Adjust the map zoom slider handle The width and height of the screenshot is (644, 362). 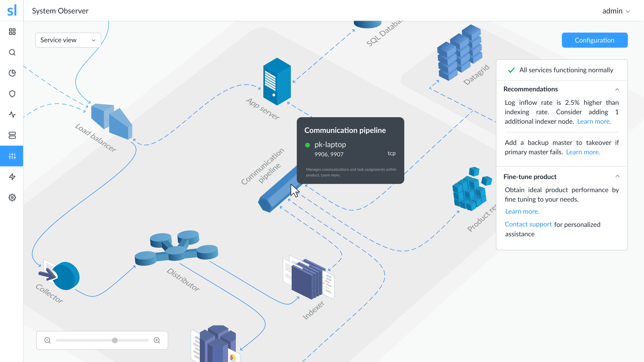115,340
